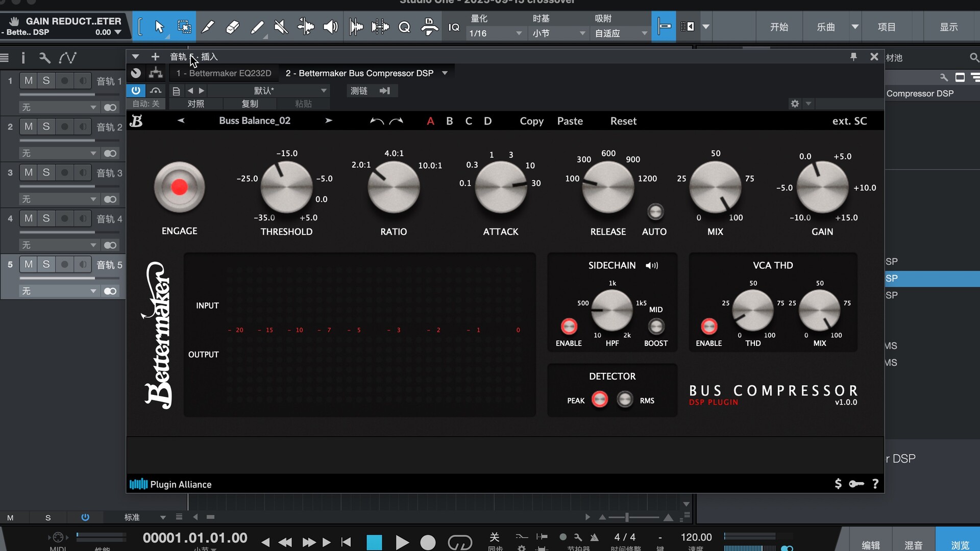Open the 开始 page
This screenshot has height=551, width=980.
(x=779, y=27)
